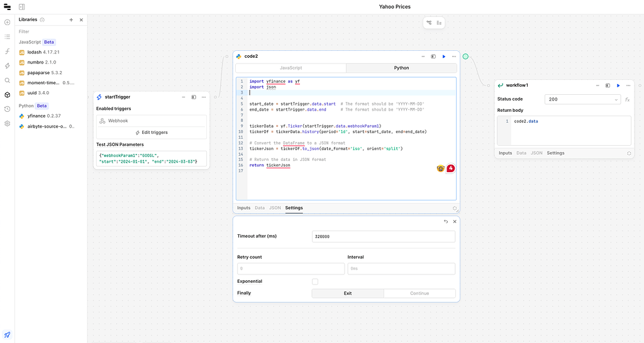
Task: Reset the code2 settings with undo icon
Action: click(x=446, y=222)
